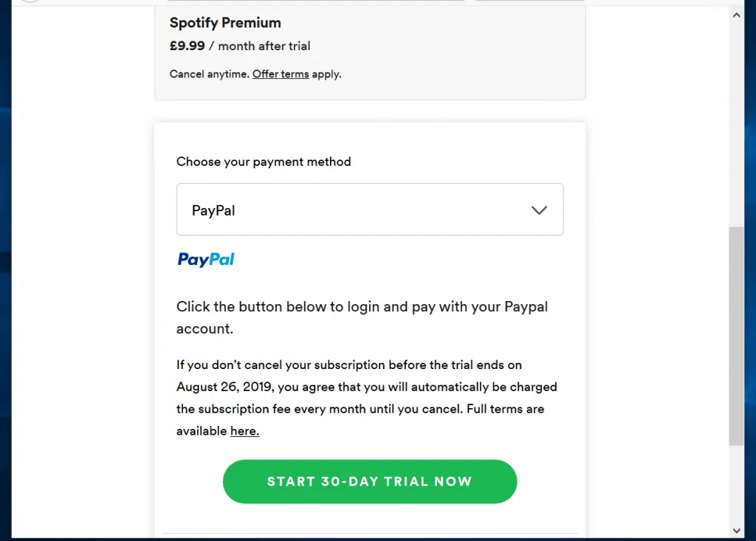The width and height of the screenshot is (756, 541).
Task: Click the scrollbar up arrow
Action: point(736,13)
